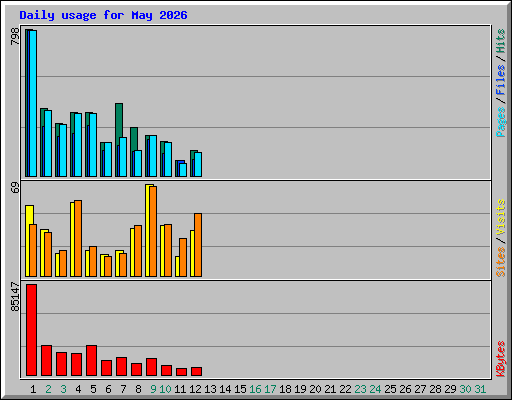Click the cyan Pages bar for day 1
Screen dimensions: 512x400
[x=33, y=103]
